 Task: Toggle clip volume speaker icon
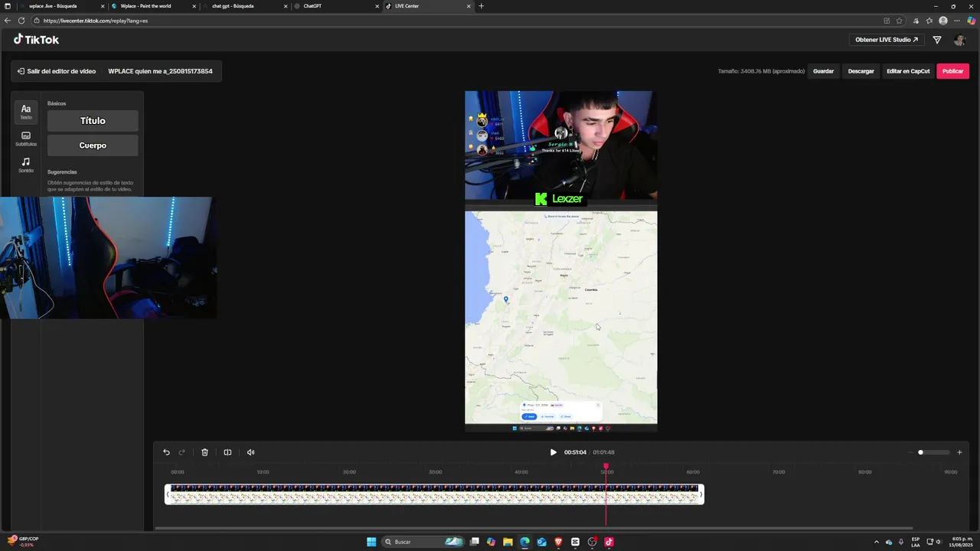point(250,452)
